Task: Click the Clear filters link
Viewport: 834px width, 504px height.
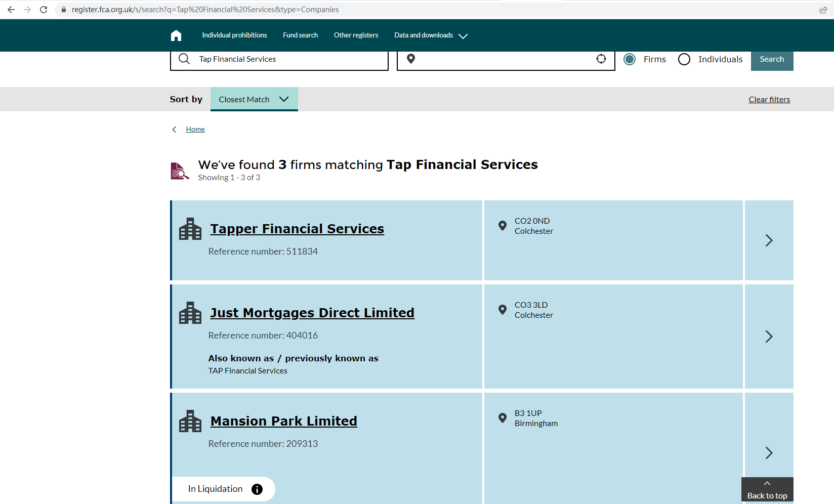Action: 769,100
